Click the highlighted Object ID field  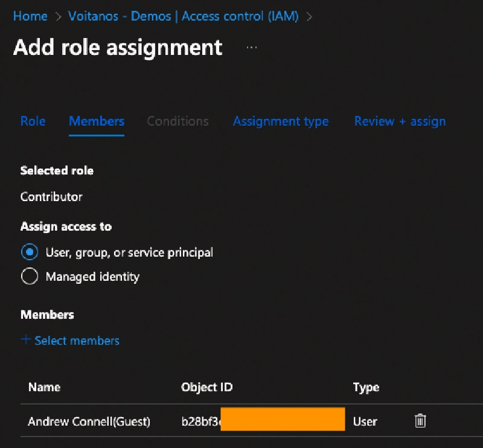tap(283, 418)
